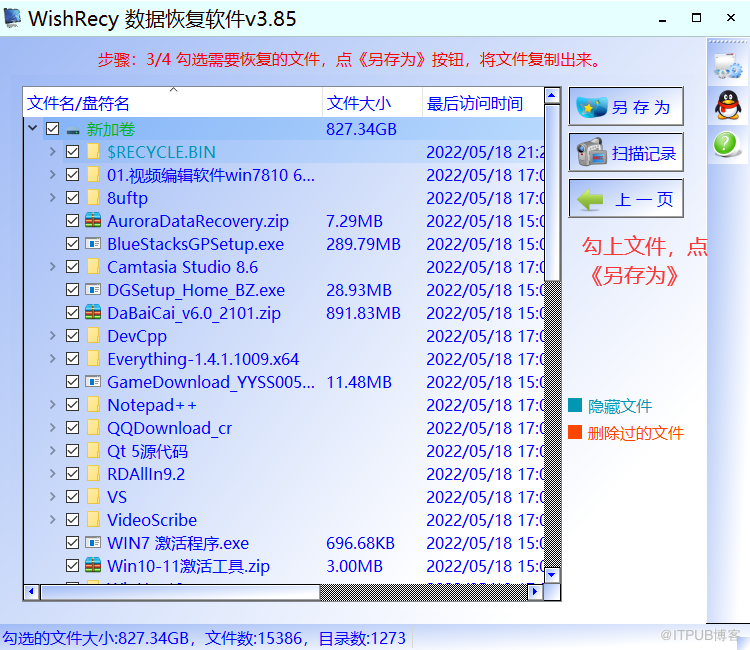This screenshot has height=650, width=750.
Task: Uncheck the $RECYCLE.BIN checkbox
Action: (x=73, y=152)
